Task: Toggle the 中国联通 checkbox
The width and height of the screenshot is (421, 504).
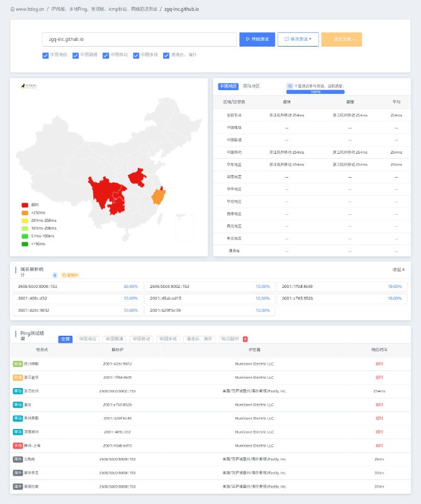Action: click(76, 55)
